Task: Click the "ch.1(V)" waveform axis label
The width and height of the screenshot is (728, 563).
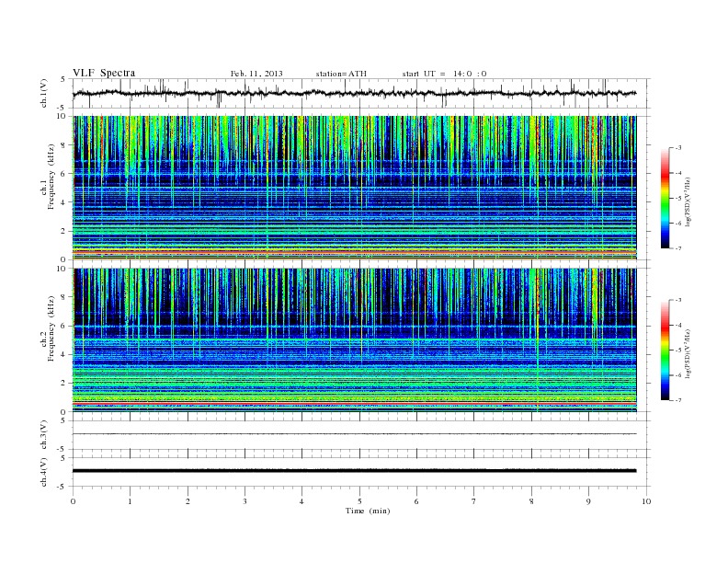Action: click(x=44, y=93)
